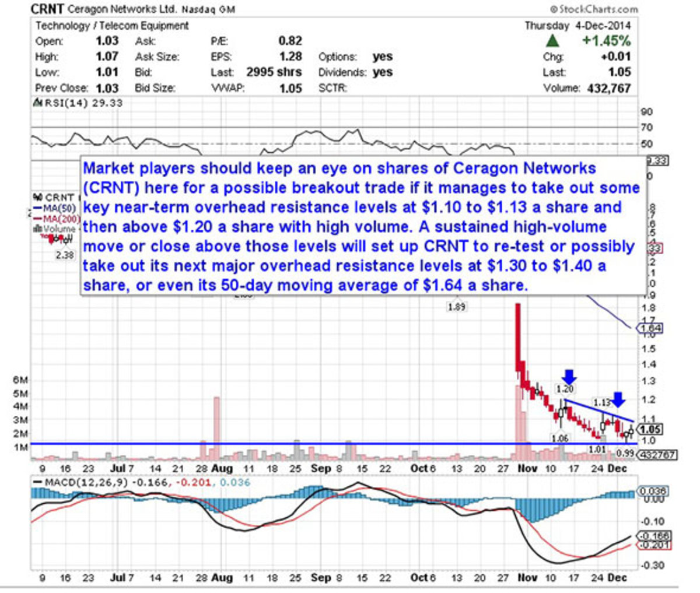
Task: Click the Last trade size 2995 shrs
Action: point(274,72)
